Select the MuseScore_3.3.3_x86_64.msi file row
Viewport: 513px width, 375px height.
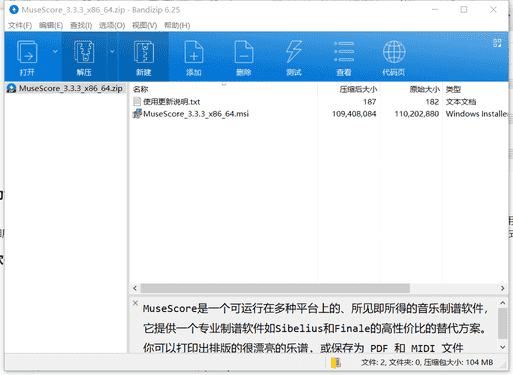(318, 114)
